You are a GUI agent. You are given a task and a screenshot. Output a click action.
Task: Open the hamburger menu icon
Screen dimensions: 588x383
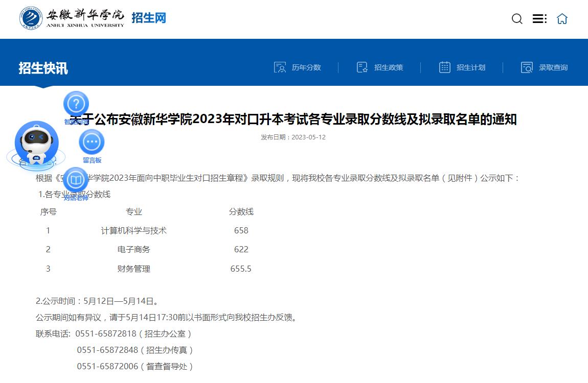[539, 19]
